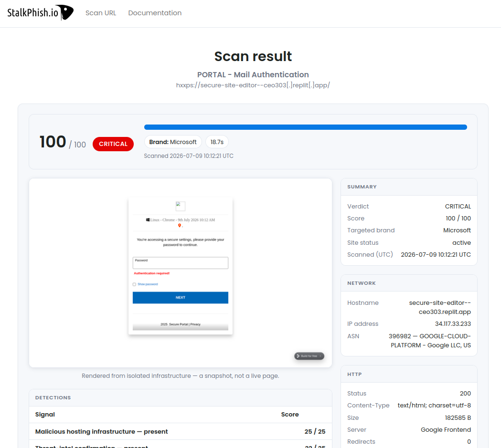501x448 pixels.
Task: Click the Redirects value 0
Action: [x=469, y=442]
